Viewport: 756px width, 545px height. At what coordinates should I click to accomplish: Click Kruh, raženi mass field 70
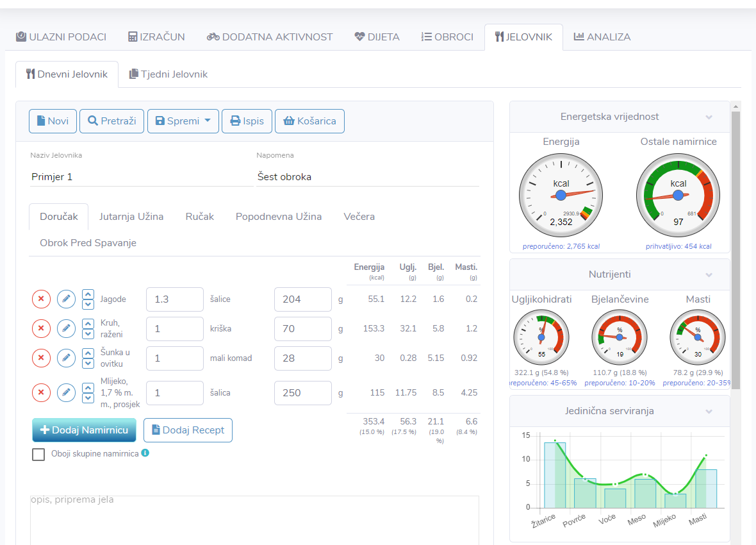(303, 329)
